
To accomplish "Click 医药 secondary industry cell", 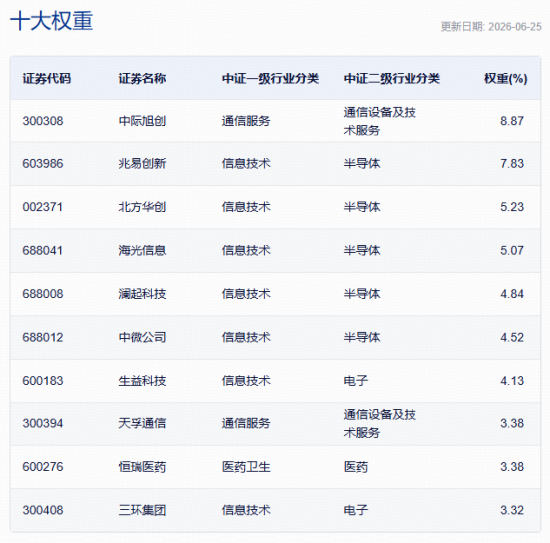I will [356, 467].
